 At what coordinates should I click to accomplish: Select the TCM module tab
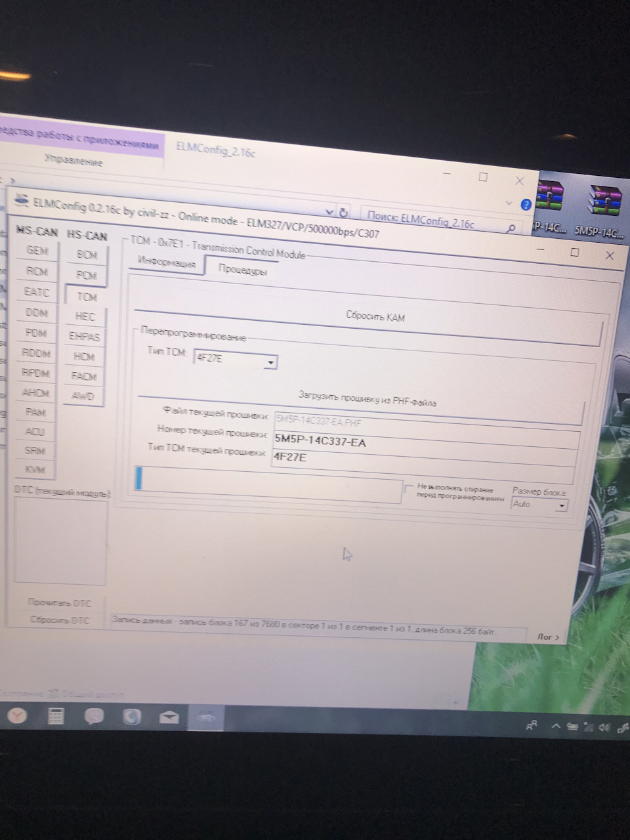(x=86, y=296)
